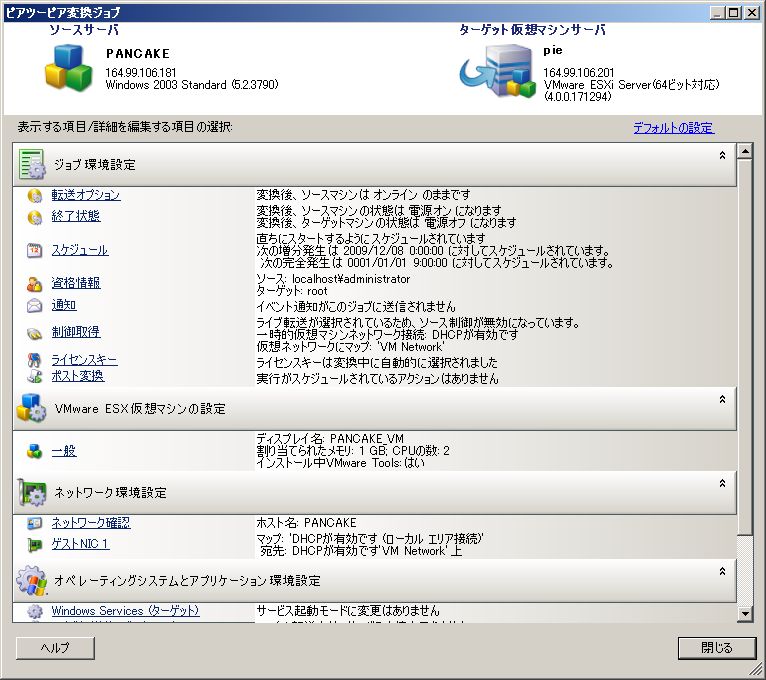Click the 'ホスト名: PANCAKE' text
The height and width of the screenshot is (680, 766).
pyautogui.click(x=306, y=523)
